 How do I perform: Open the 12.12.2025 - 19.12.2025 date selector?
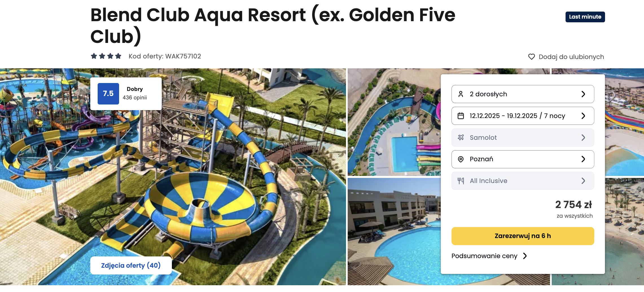click(523, 116)
